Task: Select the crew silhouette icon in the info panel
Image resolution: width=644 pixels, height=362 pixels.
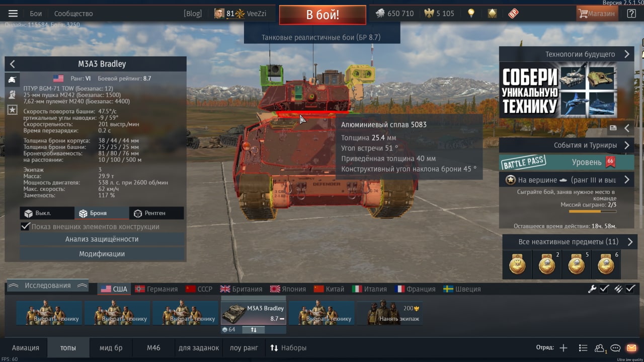Action: [x=12, y=94]
